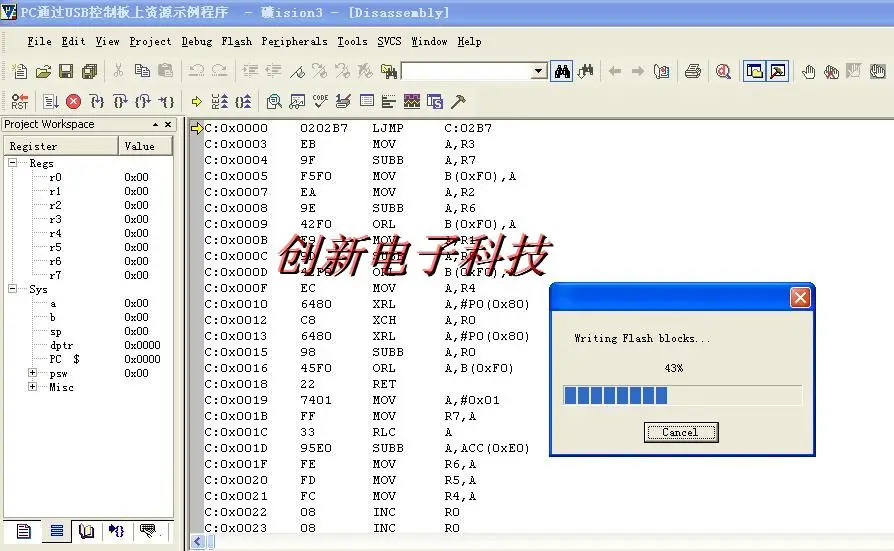
Task: Click the disassembly horizontal scrollbar left arrow
Action: tap(198, 542)
